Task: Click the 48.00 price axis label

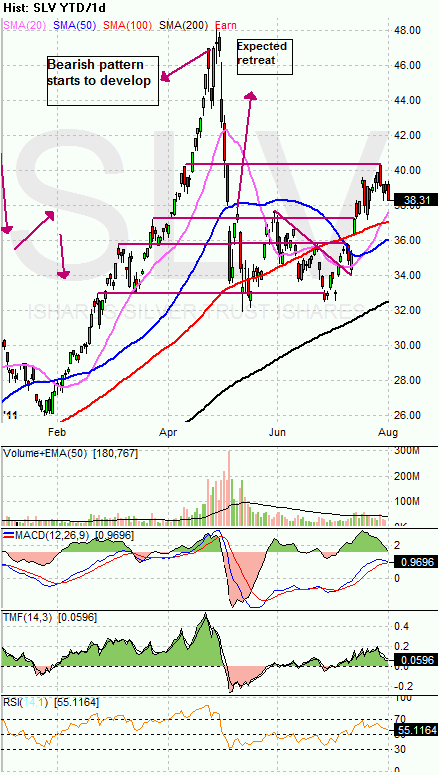Action: tap(409, 31)
